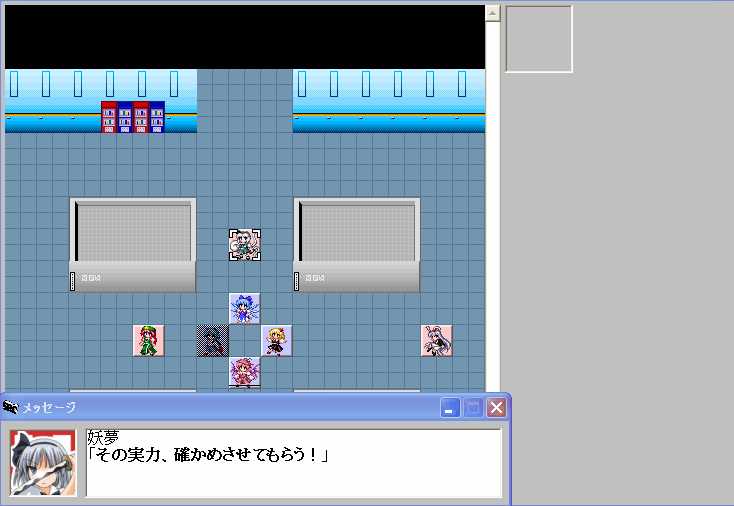Close the メッセージ window
This screenshot has width=734, height=506.
click(x=496, y=408)
